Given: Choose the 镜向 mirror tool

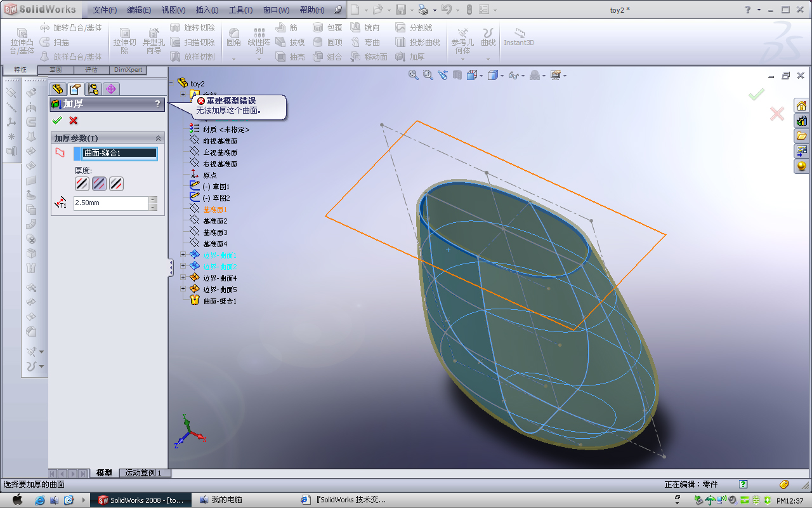Looking at the screenshot, I should point(365,28).
